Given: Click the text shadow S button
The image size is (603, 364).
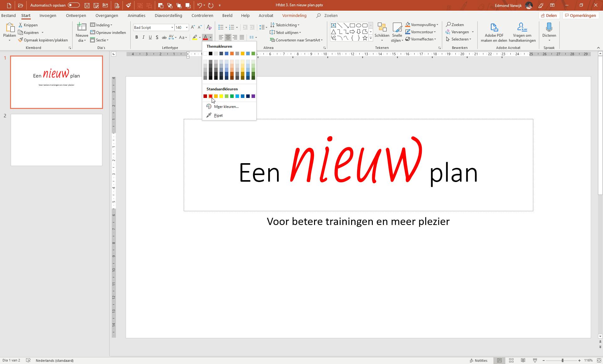Looking at the screenshot, I should 157,37.
